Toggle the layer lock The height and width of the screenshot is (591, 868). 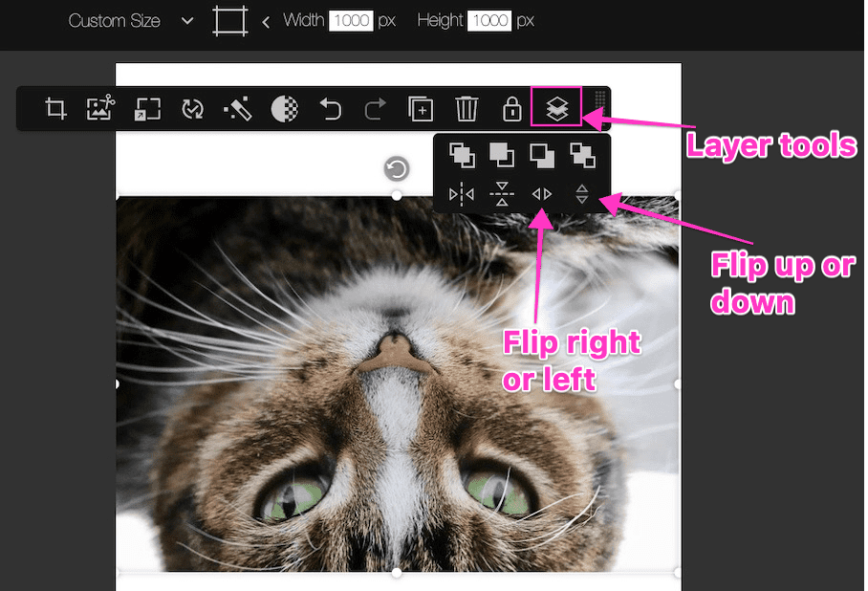pyautogui.click(x=511, y=109)
